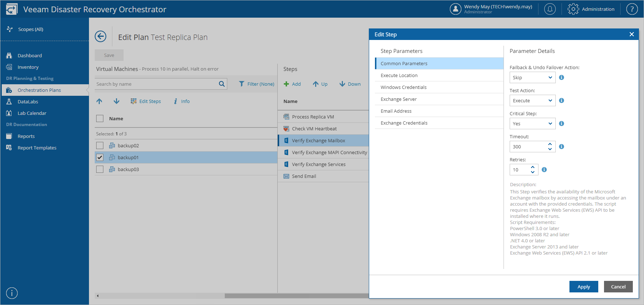
Task: Select Exchange Server step parameter
Action: (x=439, y=99)
